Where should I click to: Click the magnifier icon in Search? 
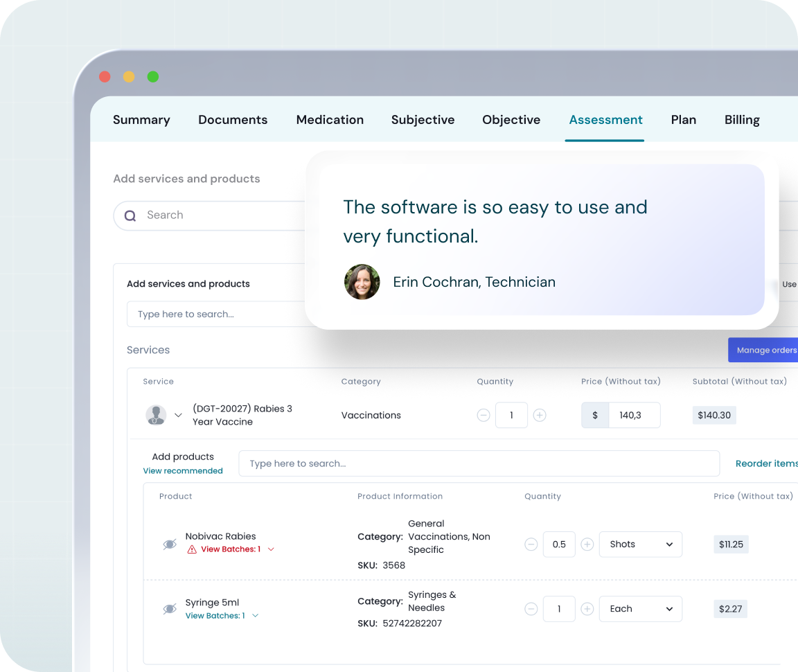coord(130,216)
